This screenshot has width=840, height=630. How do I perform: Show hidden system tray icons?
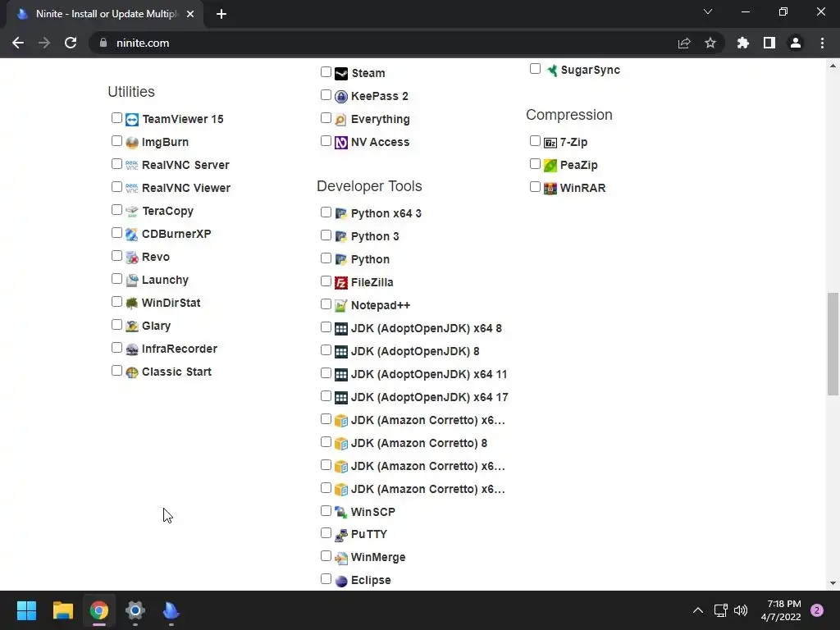pyautogui.click(x=698, y=610)
